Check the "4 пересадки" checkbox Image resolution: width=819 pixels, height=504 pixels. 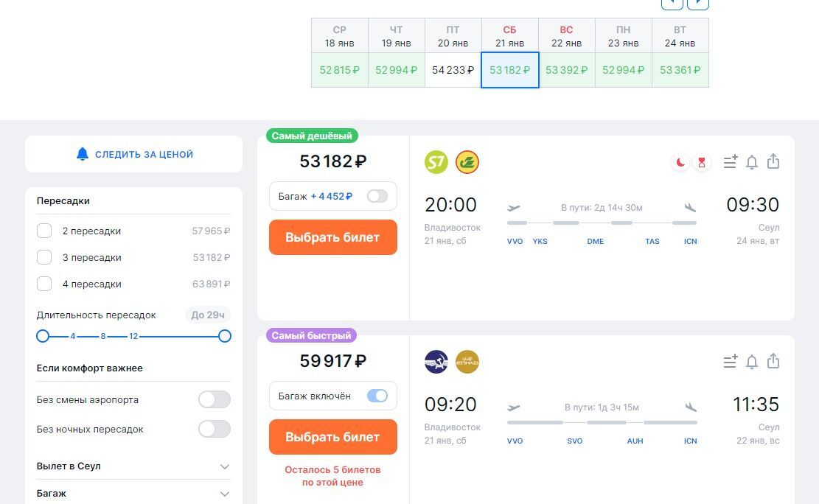point(44,284)
